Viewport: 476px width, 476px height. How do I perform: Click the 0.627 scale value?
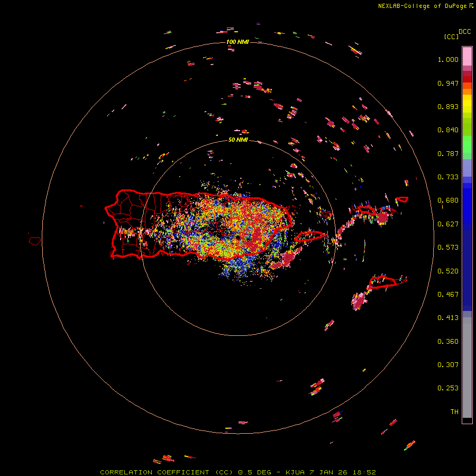coord(448,224)
